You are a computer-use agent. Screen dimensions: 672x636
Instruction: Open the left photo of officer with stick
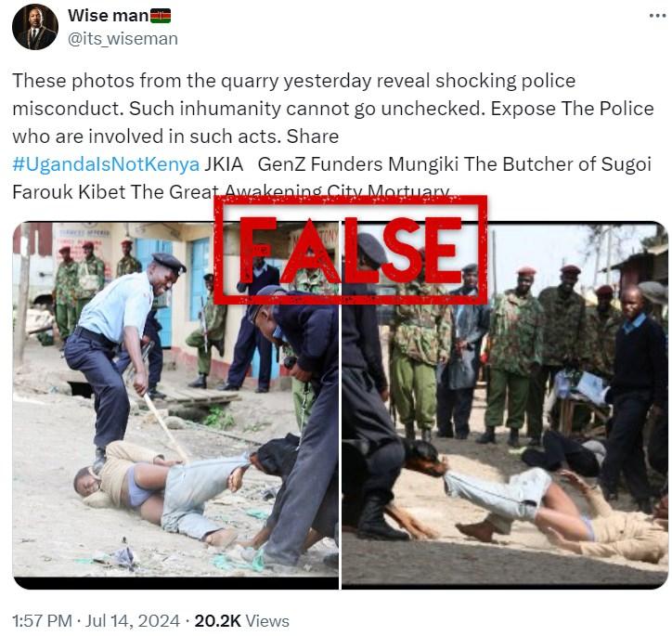175,405
